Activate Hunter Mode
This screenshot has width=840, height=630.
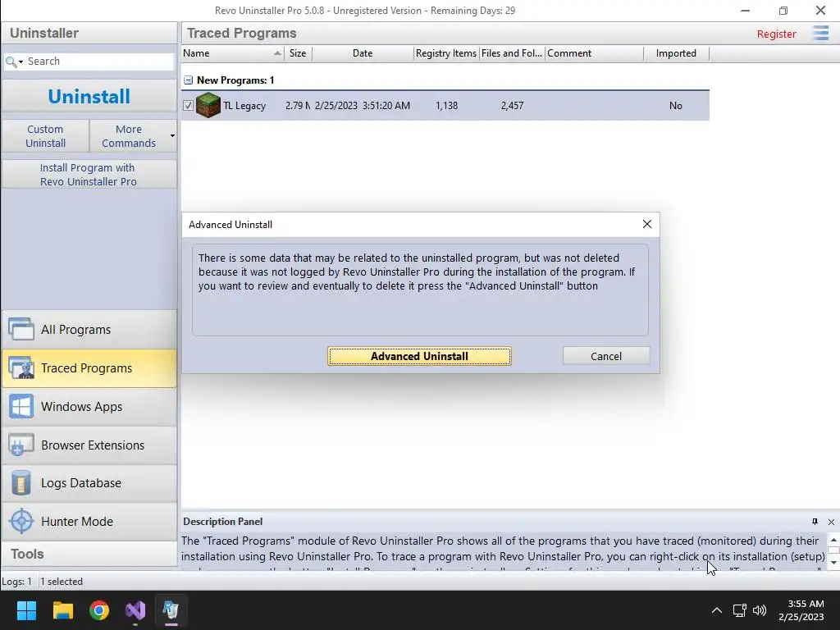tap(89, 521)
